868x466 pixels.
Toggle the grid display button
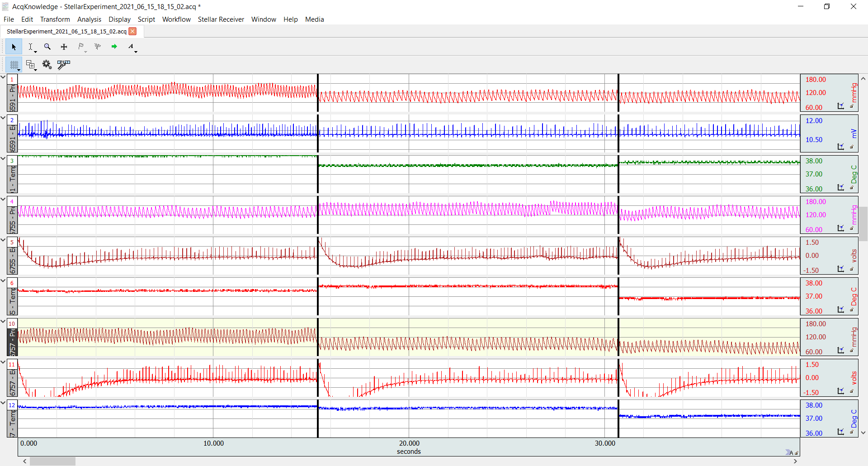click(14, 64)
